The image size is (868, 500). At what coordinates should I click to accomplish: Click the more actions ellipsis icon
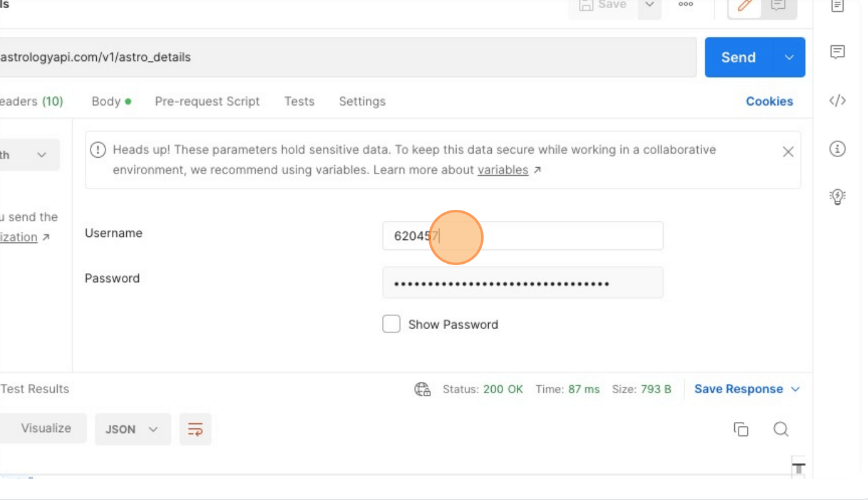pos(685,5)
